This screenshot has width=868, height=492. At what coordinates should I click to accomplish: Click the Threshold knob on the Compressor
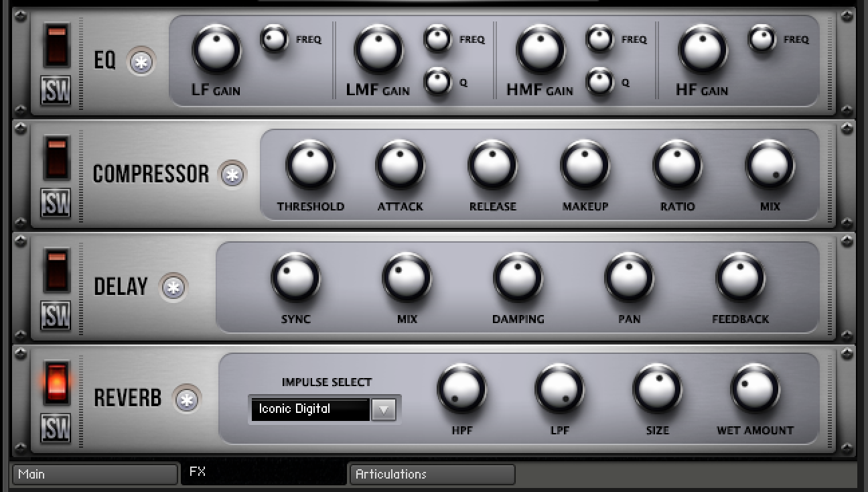(x=310, y=166)
